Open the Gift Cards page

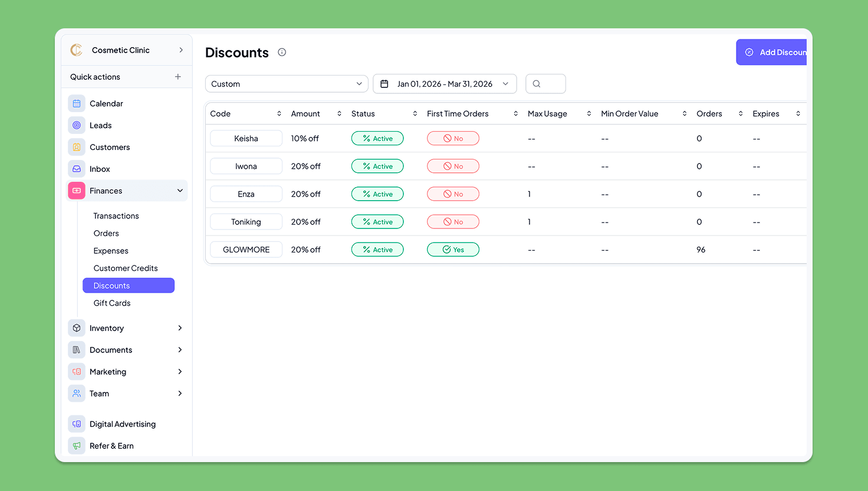click(112, 303)
